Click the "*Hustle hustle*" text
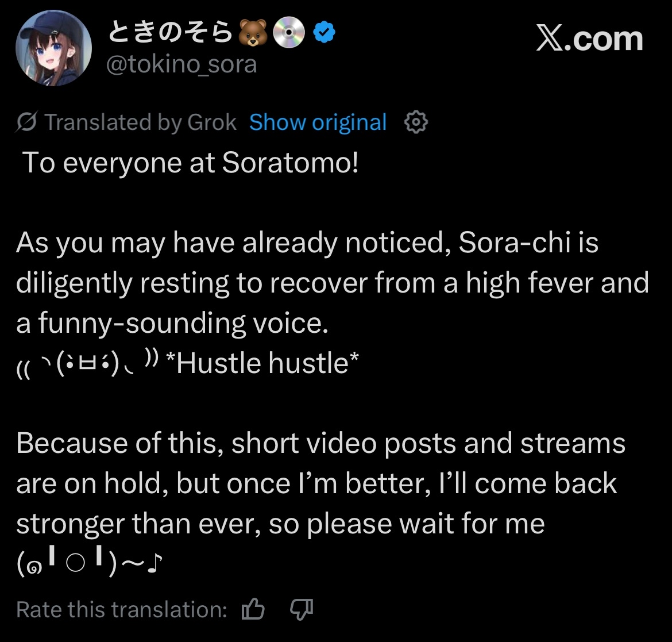Image resolution: width=672 pixels, height=642 pixels. tap(262, 363)
